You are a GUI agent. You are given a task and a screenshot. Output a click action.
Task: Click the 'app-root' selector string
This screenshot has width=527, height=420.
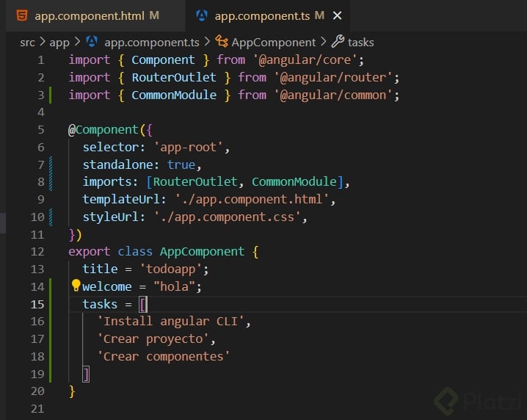point(188,148)
